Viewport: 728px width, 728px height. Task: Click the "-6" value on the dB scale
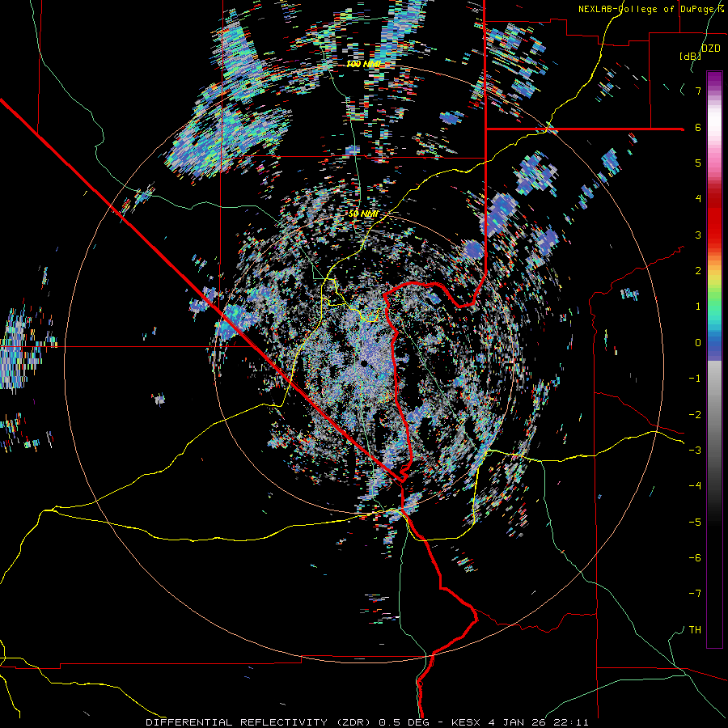695,558
